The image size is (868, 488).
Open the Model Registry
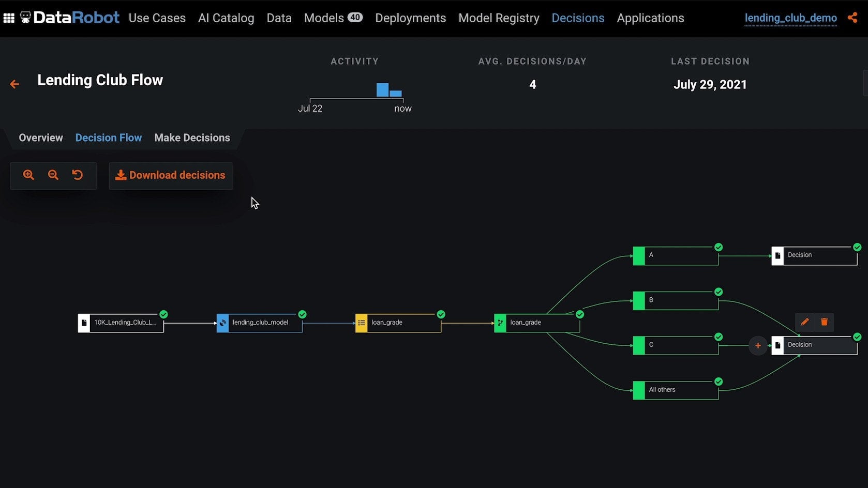click(499, 18)
